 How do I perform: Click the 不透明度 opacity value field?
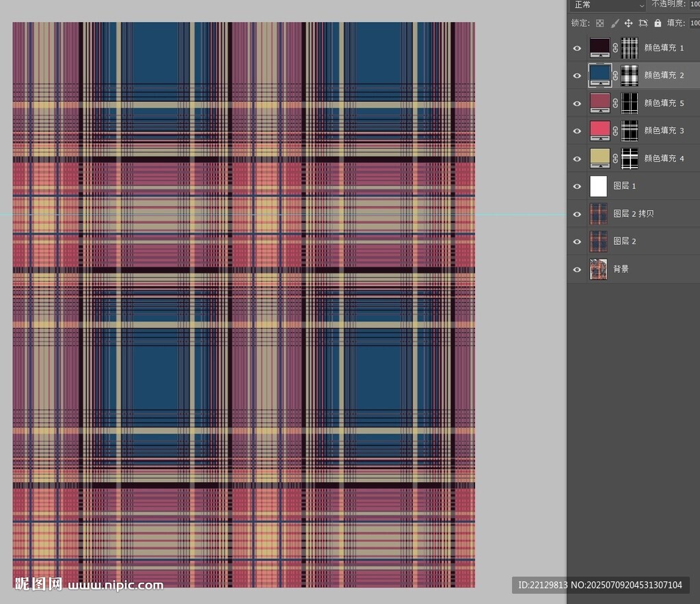(695, 4)
